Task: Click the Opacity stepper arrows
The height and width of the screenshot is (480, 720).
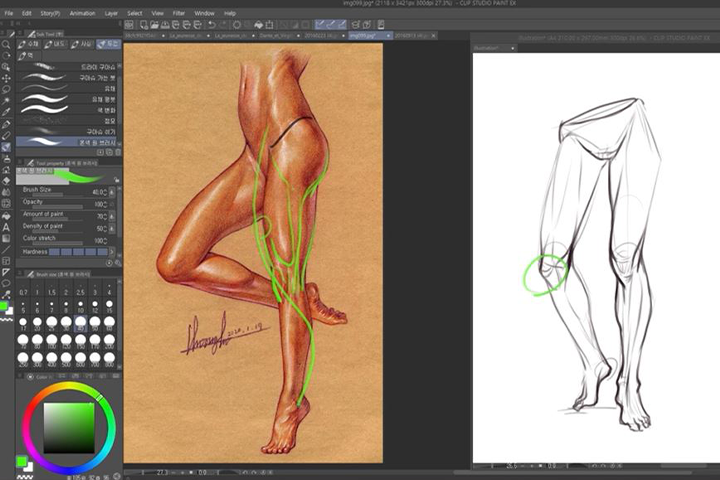Action: [x=105, y=204]
